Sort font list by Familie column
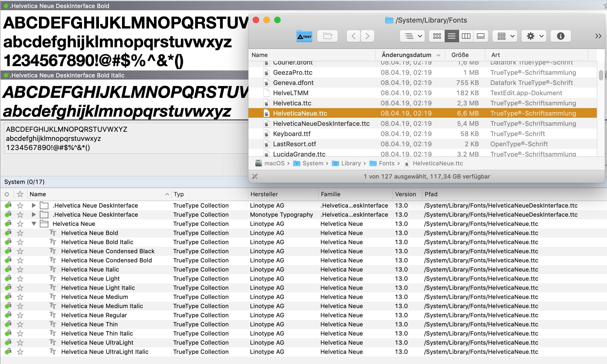The image size is (607, 364). tap(356, 194)
